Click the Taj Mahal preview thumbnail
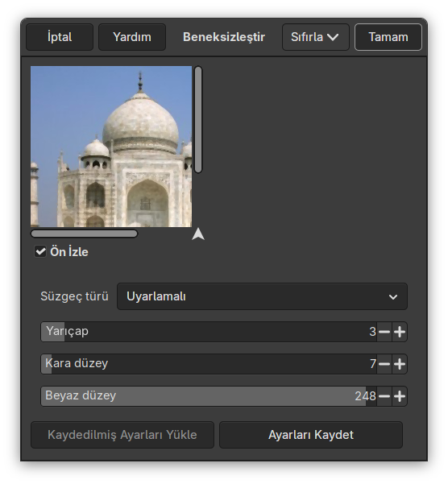Image resolution: width=448 pixels, height=484 pixels. pos(111,147)
